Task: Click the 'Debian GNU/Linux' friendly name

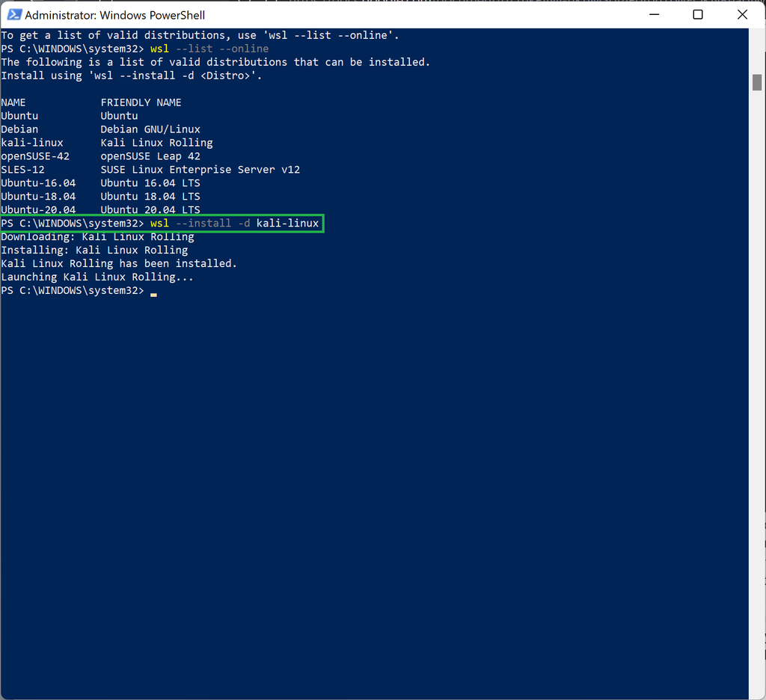Action: (x=150, y=129)
